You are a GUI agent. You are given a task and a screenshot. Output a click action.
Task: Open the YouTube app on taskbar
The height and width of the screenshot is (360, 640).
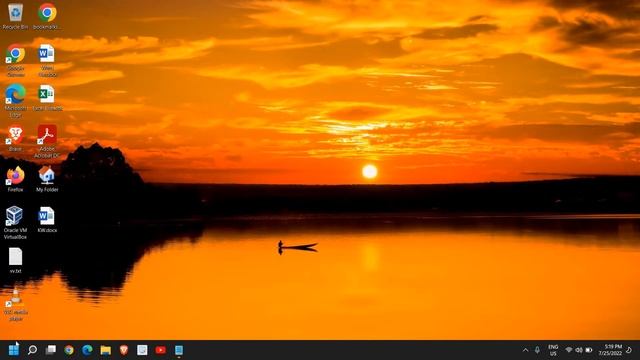click(160, 350)
